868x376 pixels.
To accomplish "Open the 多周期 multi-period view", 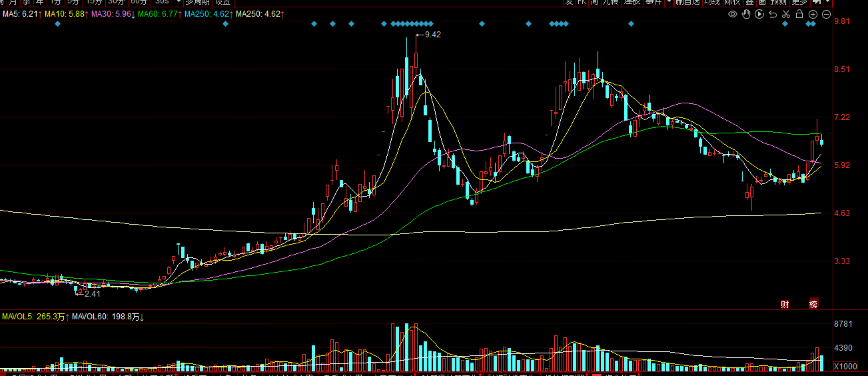I will tap(197, 3).
